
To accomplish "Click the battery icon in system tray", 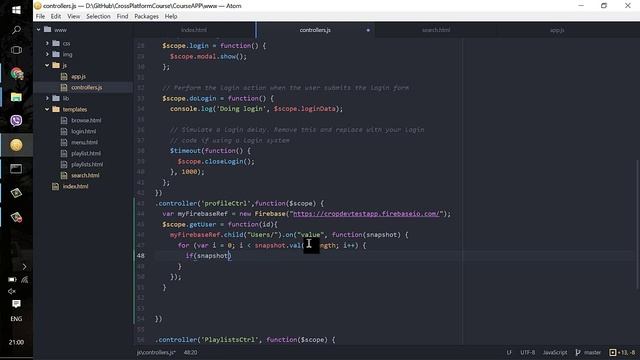I will point(12,280).
